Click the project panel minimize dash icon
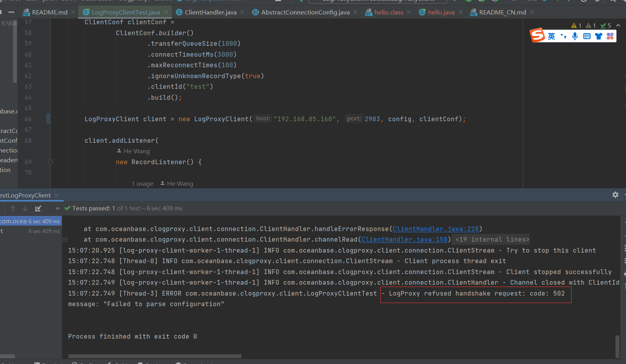This screenshot has width=626, height=364. click(11, 13)
